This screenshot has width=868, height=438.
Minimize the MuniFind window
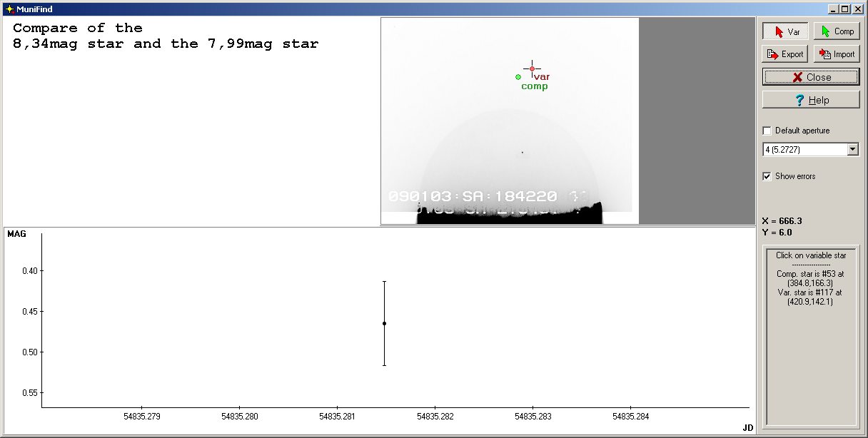[833, 9]
